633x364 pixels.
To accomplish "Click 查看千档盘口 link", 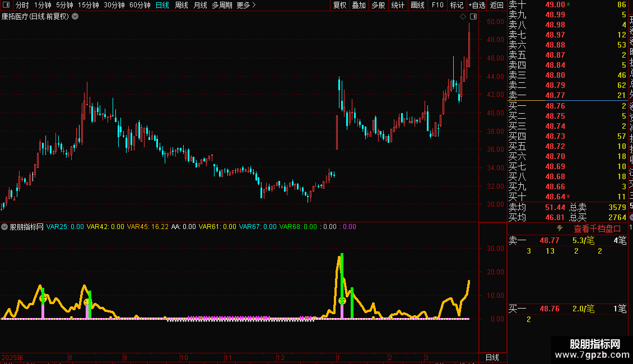I will coord(597,229).
